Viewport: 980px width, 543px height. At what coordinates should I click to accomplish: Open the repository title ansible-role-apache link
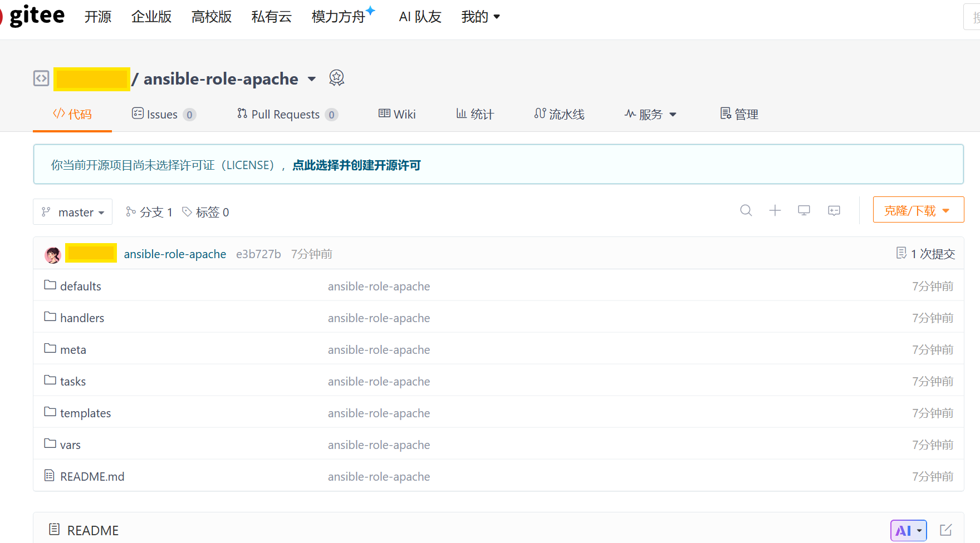[x=221, y=79]
